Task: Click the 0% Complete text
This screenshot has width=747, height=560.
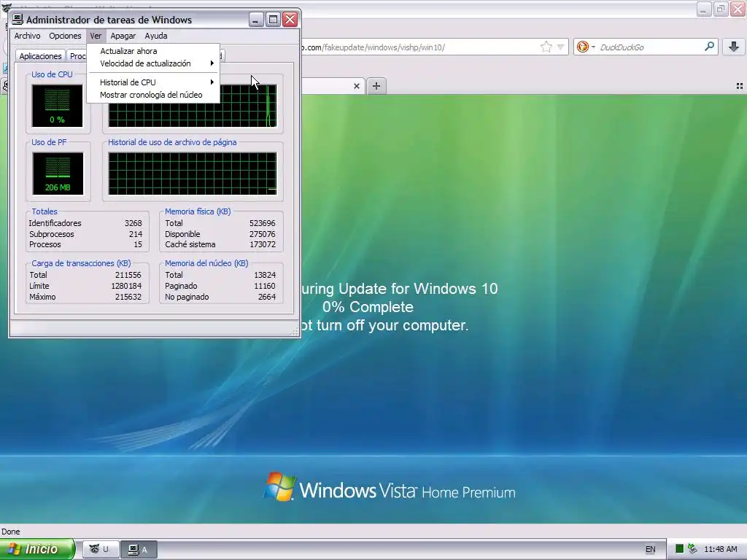Action: 368,307
